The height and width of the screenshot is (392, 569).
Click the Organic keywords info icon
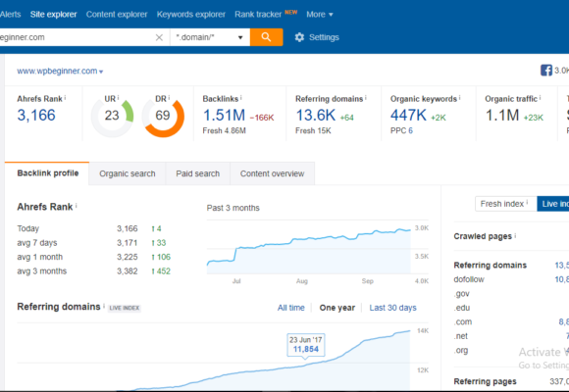[x=460, y=98]
